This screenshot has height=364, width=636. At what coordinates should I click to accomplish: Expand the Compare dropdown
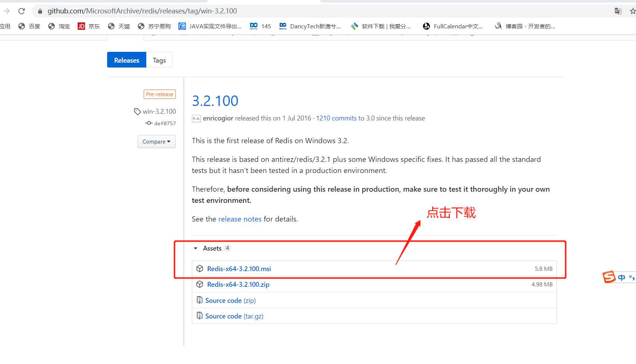156,142
